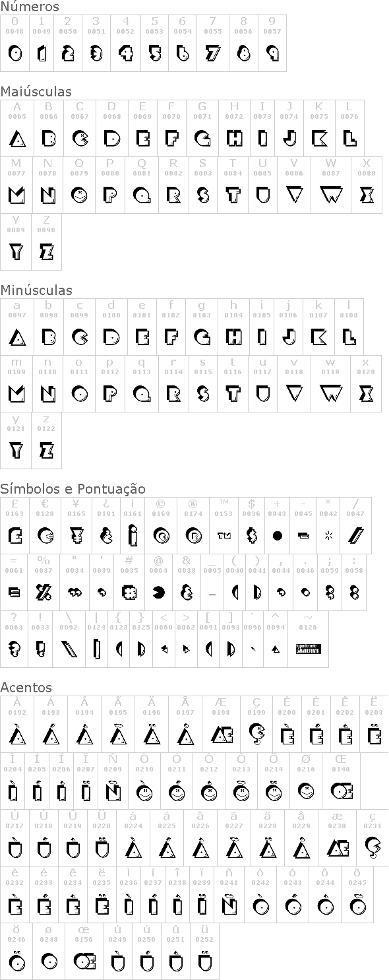Viewport: 389px width, 980px height.
Task: Select lowercase h glyph (0104)
Action: [234, 337]
